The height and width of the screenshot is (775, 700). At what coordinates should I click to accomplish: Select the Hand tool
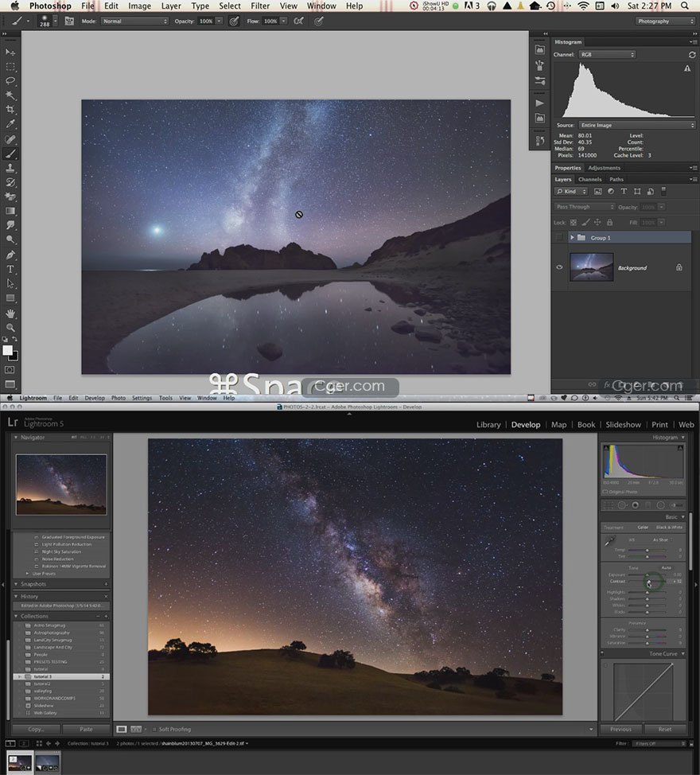(10, 314)
